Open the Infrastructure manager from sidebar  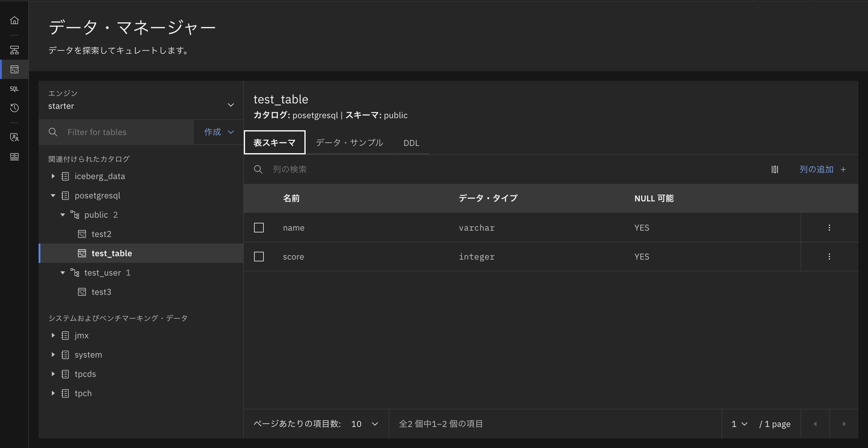(14, 50)
